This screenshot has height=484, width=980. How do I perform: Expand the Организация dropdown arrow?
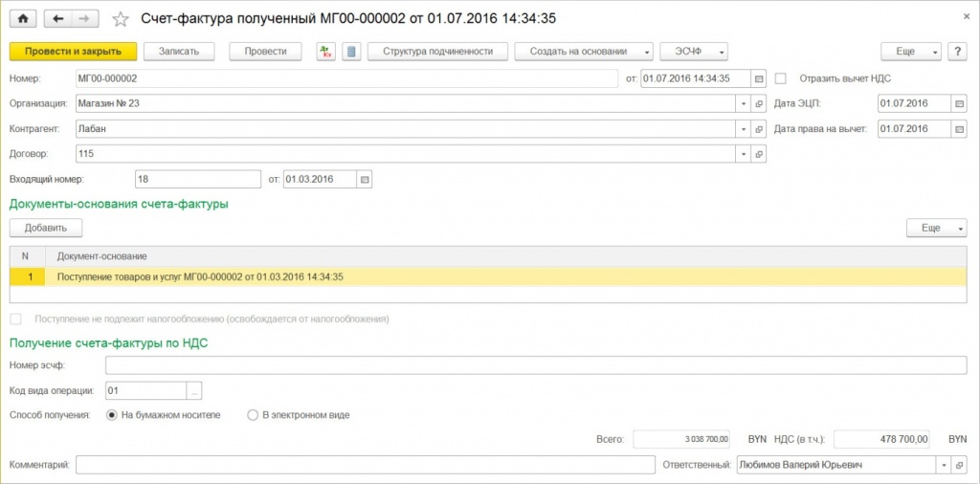point(744,103)
